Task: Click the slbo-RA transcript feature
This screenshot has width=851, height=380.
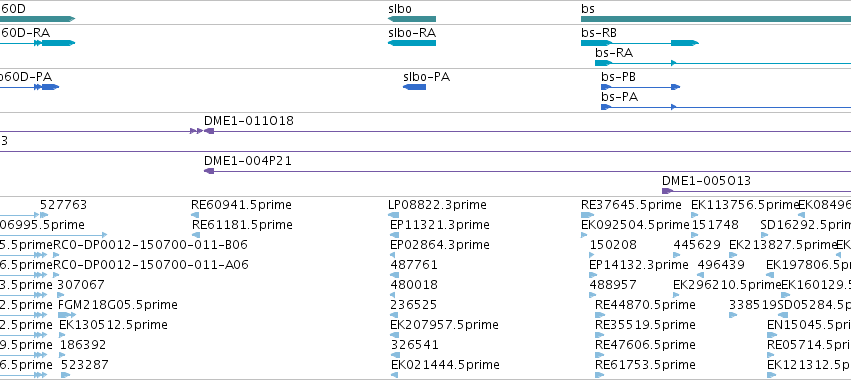Action: pyautogui.click(x=412, y=43)
